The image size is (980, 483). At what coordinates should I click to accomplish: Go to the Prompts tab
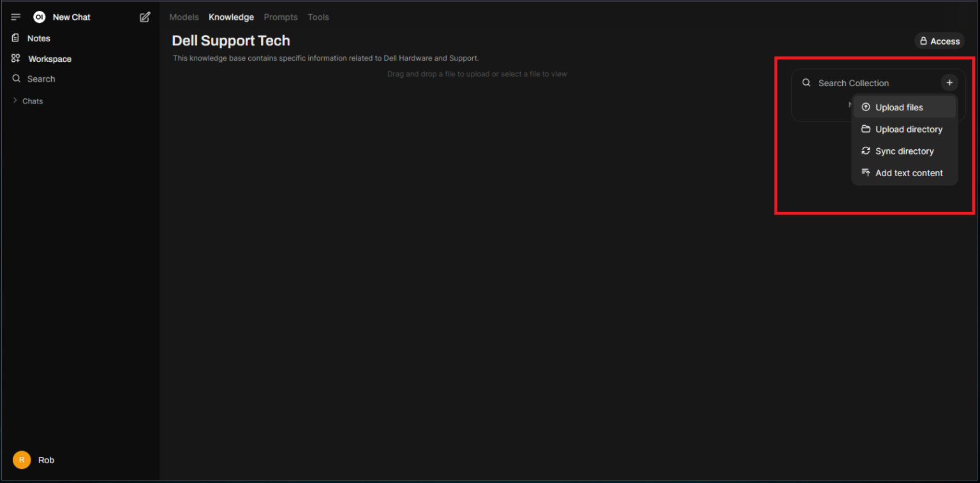281,17
